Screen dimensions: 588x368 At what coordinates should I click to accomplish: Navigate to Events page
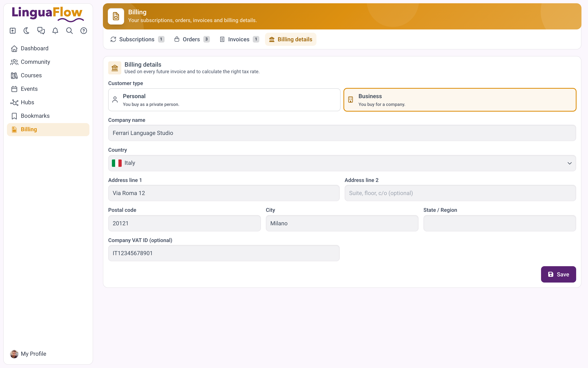(x=48, y=89)
